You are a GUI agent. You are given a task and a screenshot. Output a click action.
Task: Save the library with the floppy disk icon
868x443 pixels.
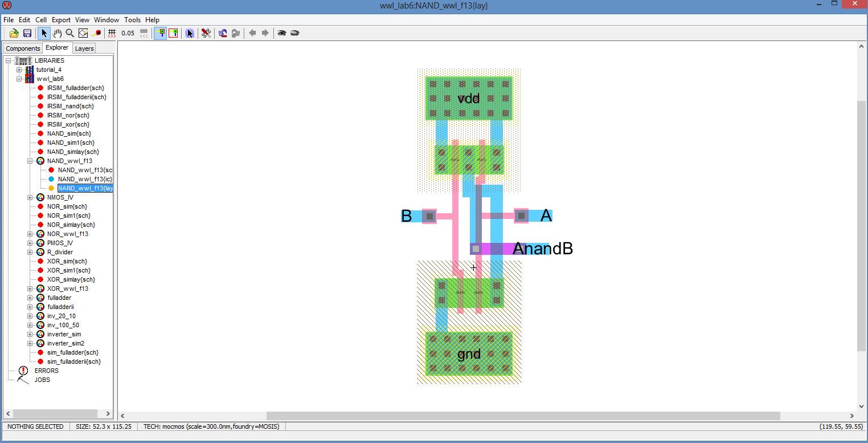[x=27, y=33]
